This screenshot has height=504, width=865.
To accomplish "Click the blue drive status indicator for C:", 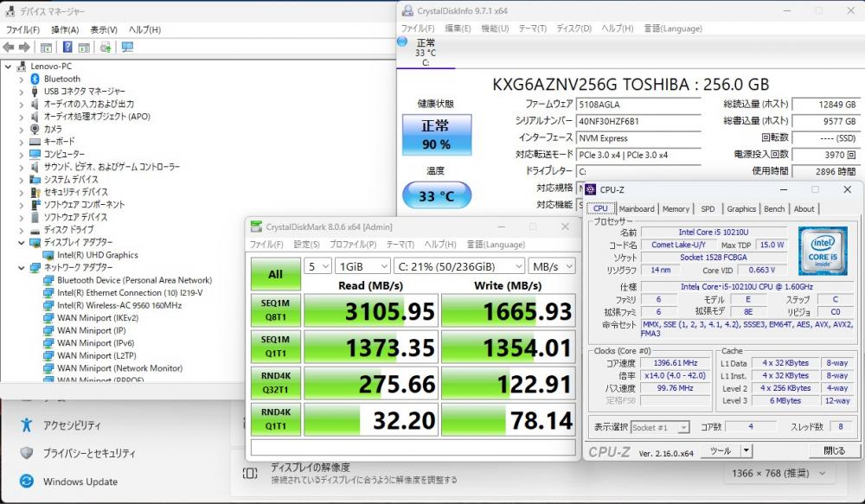I will click(x=403, y=41).
